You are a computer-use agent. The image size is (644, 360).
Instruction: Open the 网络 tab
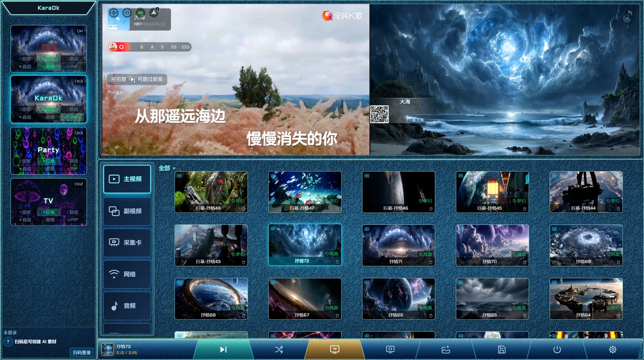pos(127,274)
